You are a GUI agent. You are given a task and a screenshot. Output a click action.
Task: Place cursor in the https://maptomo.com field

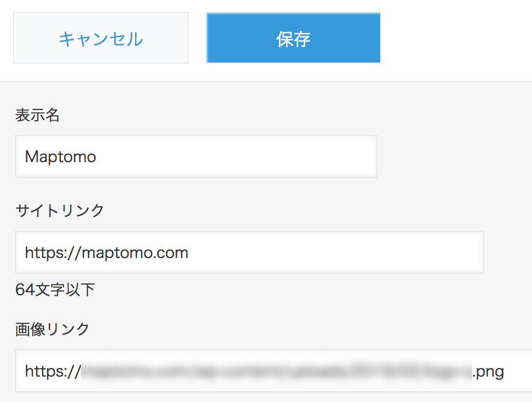(x=249, y=252)
